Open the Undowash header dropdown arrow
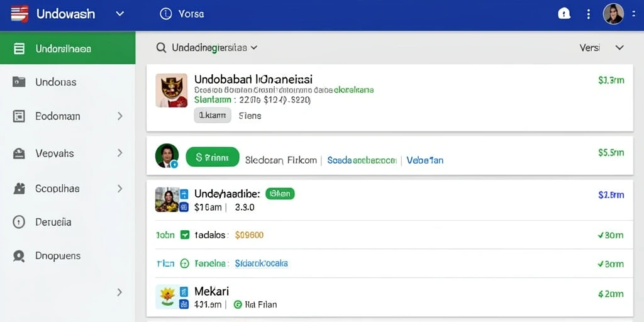The image size is (644, 322). [120, 14]
